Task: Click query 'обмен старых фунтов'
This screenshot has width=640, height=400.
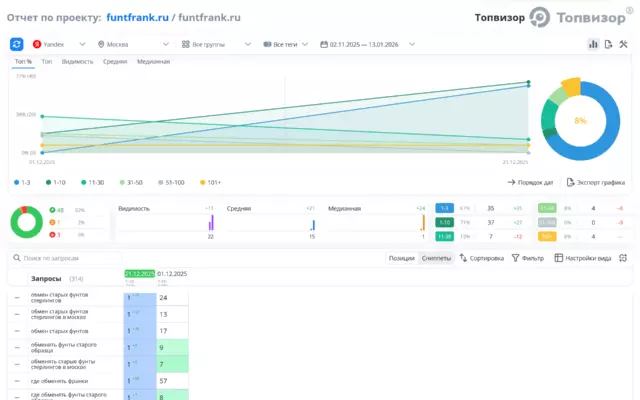Action: coord(60,331)
